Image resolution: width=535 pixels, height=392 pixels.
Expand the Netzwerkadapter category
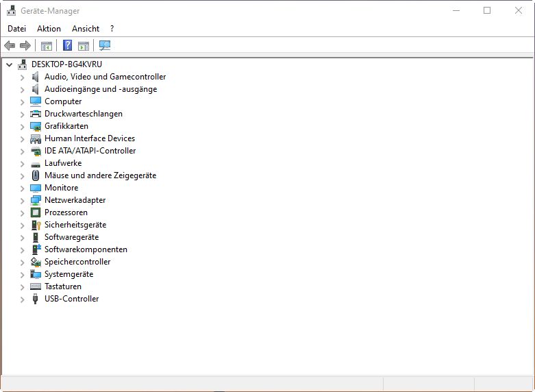click(22, 201)
